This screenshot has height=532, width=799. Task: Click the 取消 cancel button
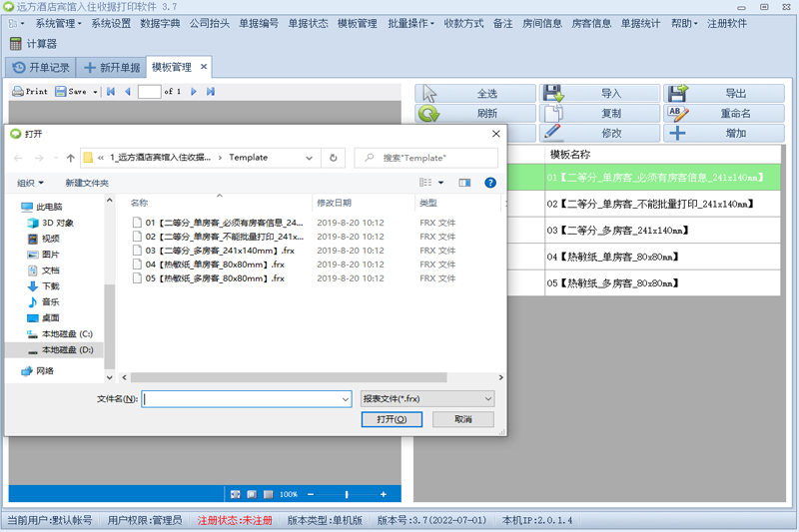pyautogui.click(x=463, y=420)
